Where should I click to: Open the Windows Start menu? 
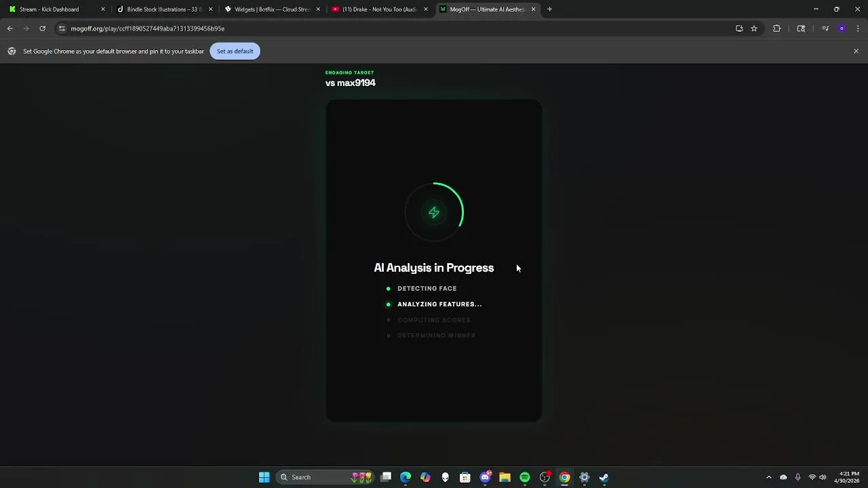click(x=264, y=477)
